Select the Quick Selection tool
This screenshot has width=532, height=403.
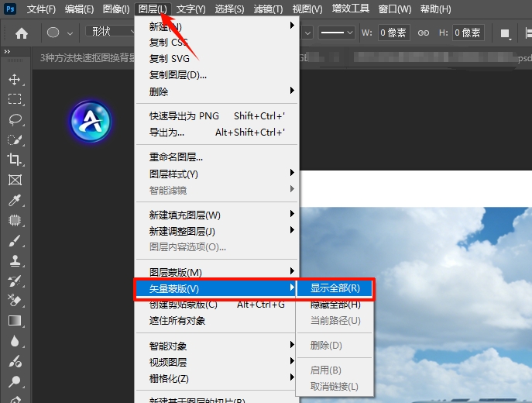(15, 139)
